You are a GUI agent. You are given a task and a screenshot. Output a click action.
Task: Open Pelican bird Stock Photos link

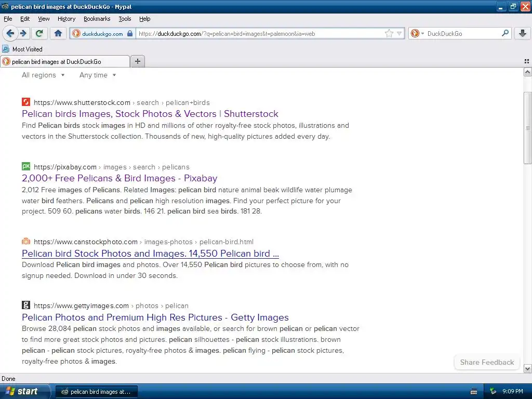click(x=150, y=254)
